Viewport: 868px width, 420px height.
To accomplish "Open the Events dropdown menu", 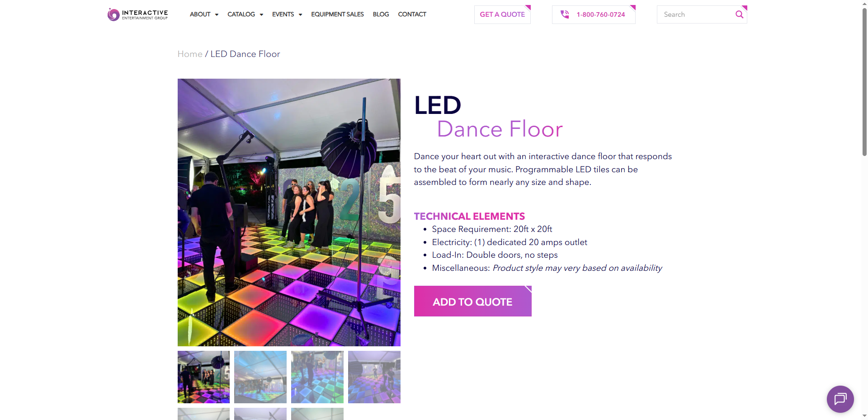I will pyautogui.click(x=287, y=14).
